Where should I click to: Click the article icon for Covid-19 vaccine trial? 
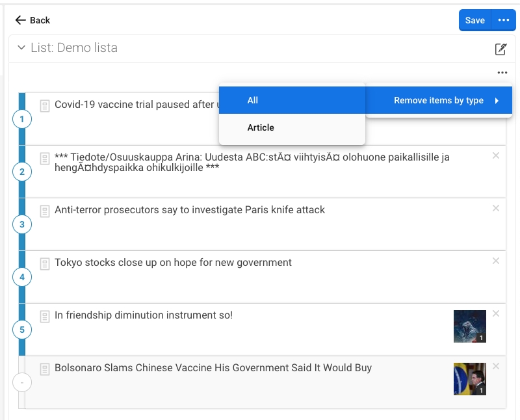45,105
